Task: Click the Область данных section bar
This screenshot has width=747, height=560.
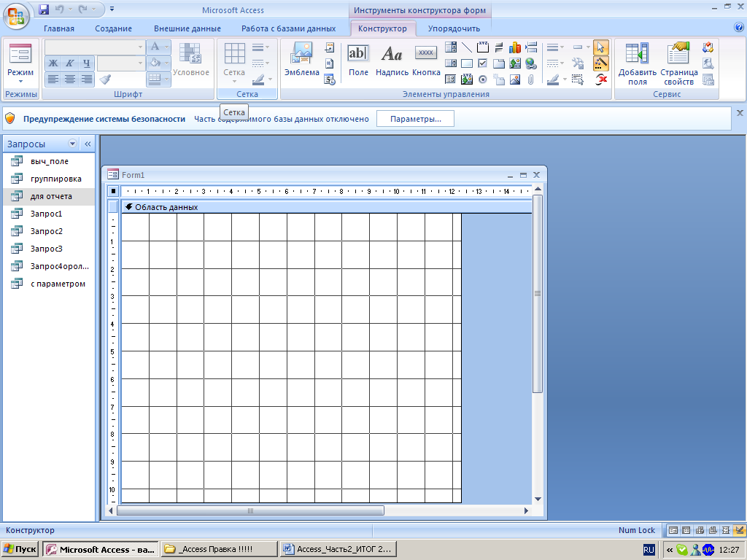Action: tap(327, 207)
